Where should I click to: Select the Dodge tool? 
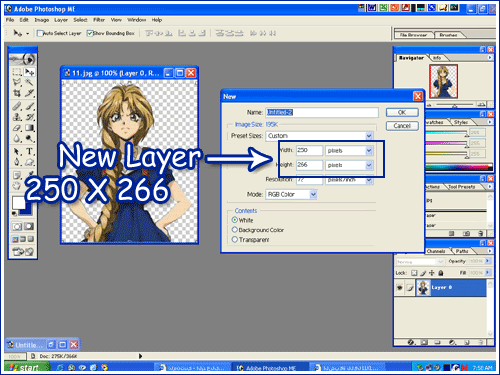[x=29, y=138]
